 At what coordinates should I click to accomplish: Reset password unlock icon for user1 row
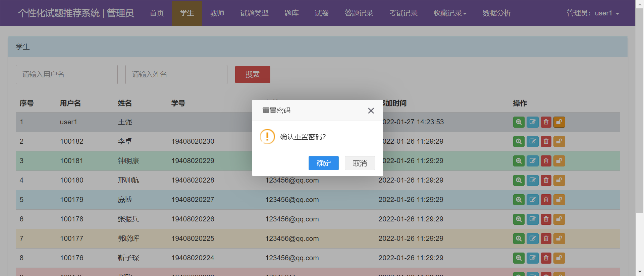click(559, 122)
